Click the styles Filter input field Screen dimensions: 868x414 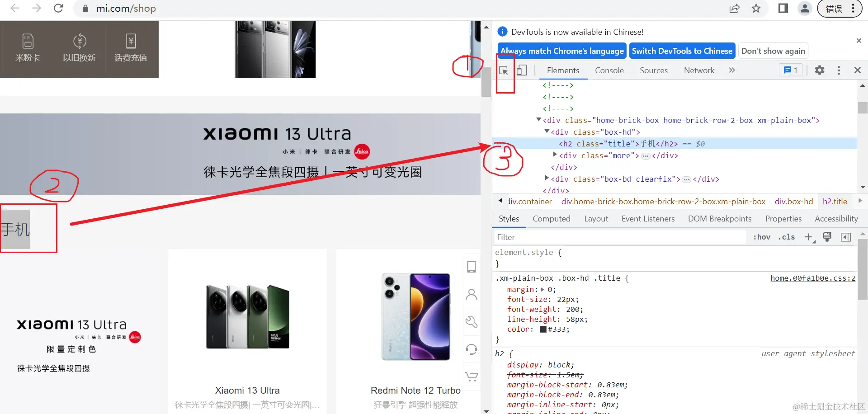[619, 237]
